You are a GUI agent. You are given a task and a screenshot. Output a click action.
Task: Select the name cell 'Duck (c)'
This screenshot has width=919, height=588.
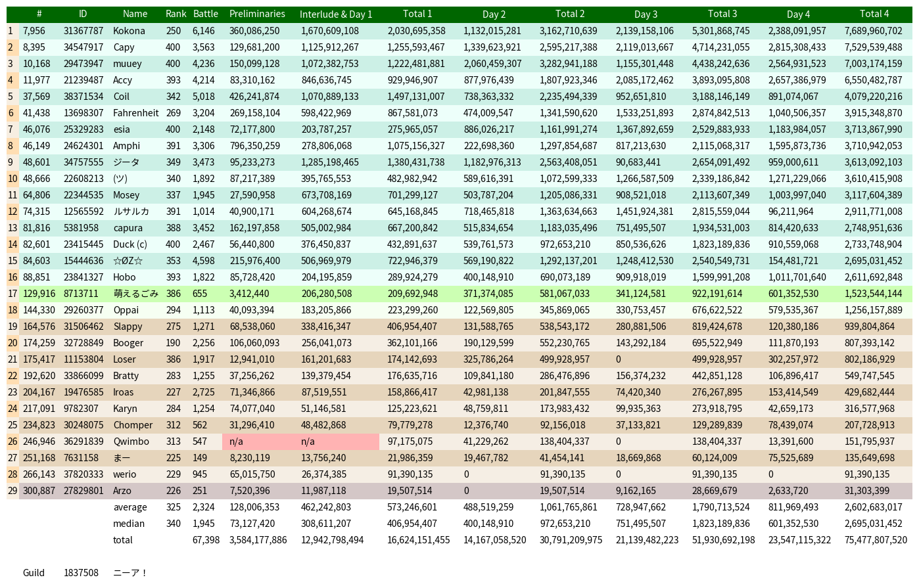130,244
